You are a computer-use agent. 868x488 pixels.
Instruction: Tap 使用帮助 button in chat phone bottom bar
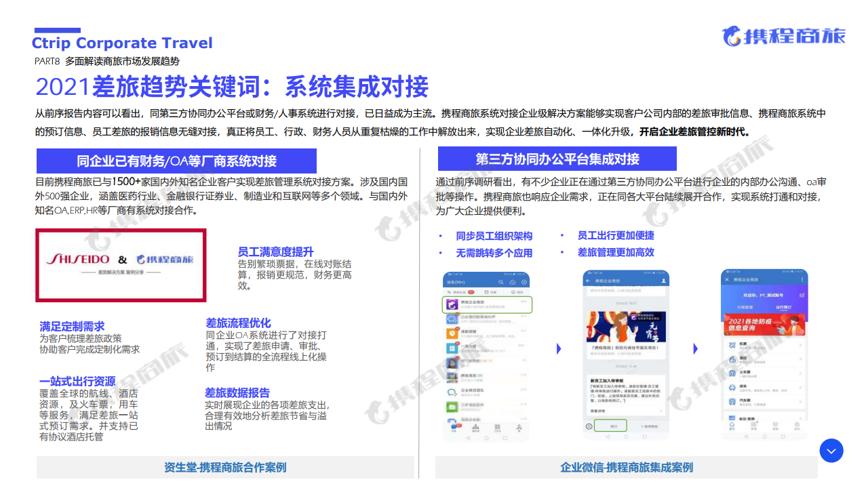point(650,426)
